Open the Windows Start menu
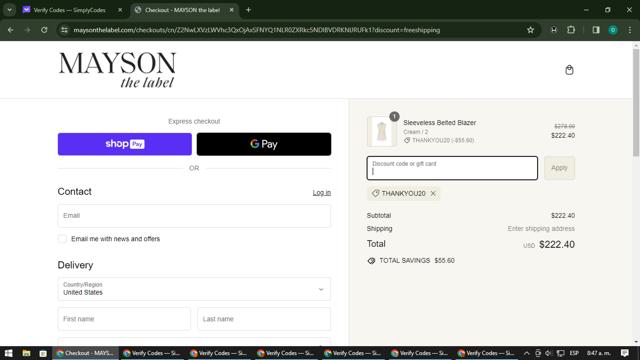 8,353
